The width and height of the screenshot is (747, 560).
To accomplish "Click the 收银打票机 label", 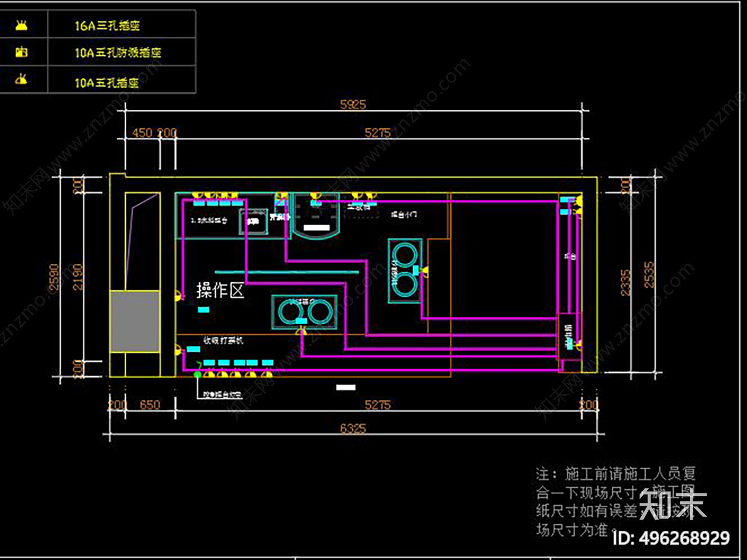I will click(x=224, y=340).
